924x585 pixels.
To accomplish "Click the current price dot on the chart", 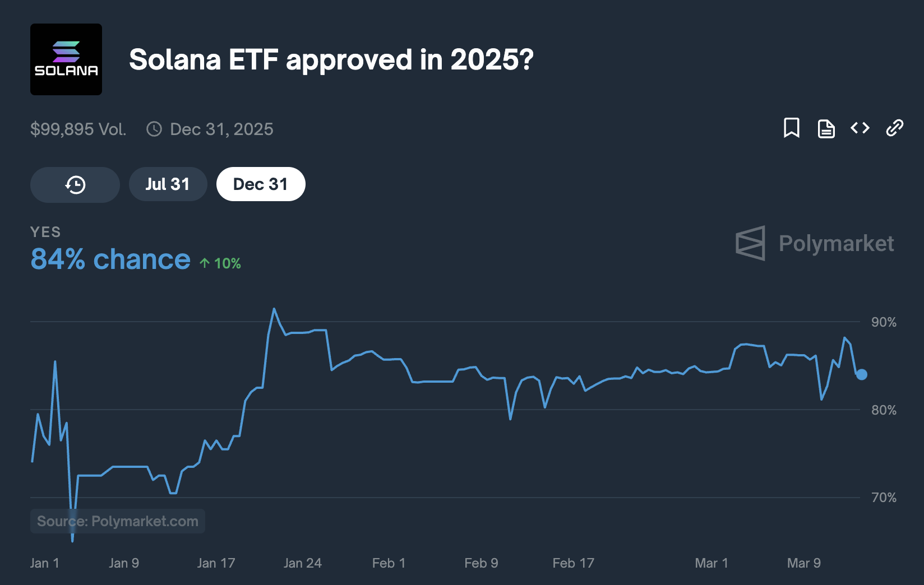I will [x=862, y=374].
